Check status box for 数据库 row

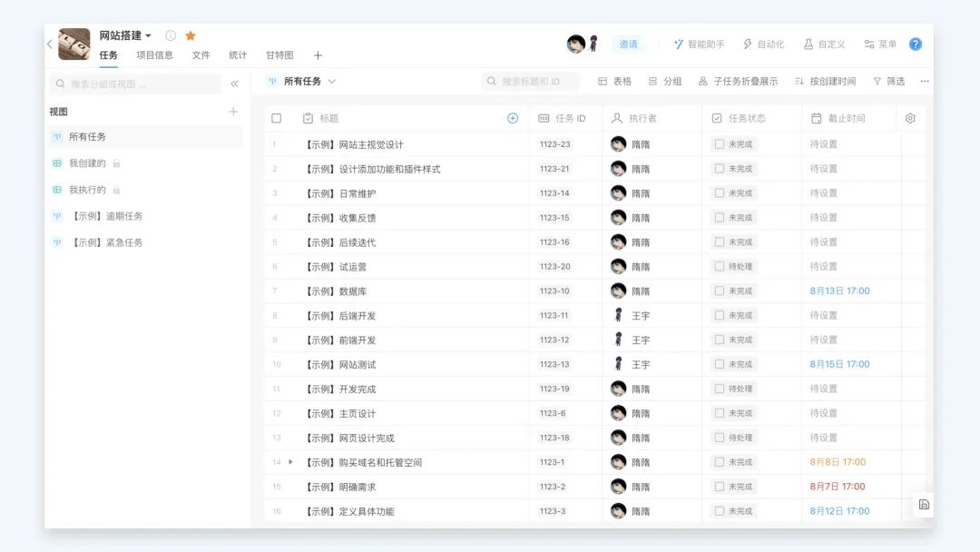click(720, 291)
